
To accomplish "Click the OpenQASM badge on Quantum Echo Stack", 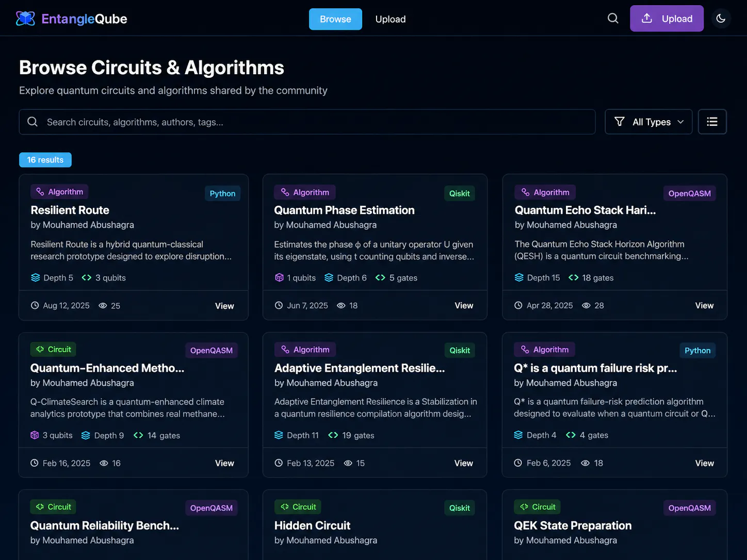I will pos(689,193).
